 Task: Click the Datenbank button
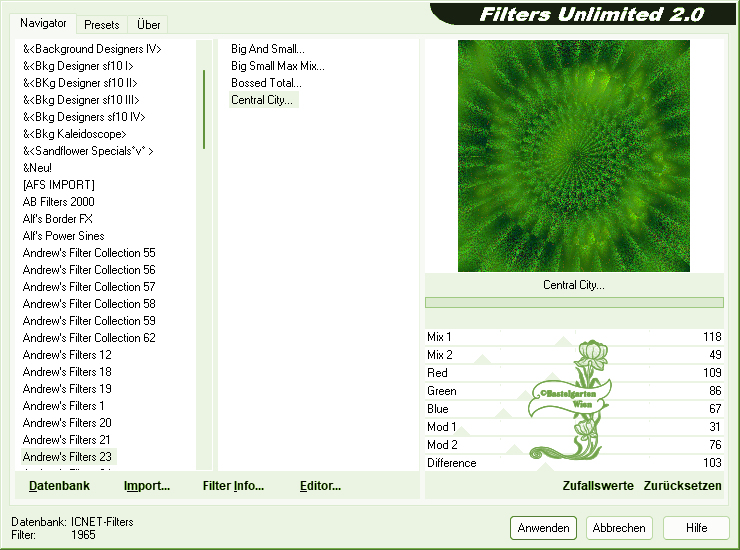click(x=59, y=486)
